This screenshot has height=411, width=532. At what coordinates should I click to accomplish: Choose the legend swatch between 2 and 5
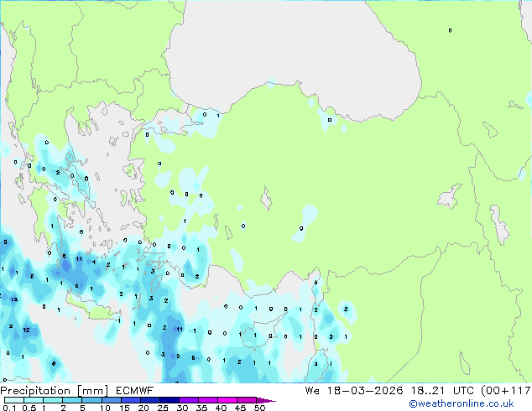tap(72, 400)
